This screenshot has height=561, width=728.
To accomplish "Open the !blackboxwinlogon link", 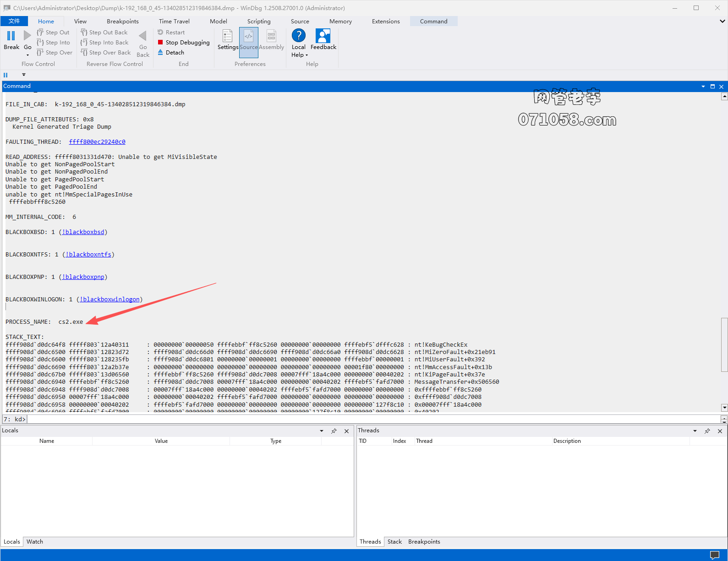I will [x=110, y=300].
